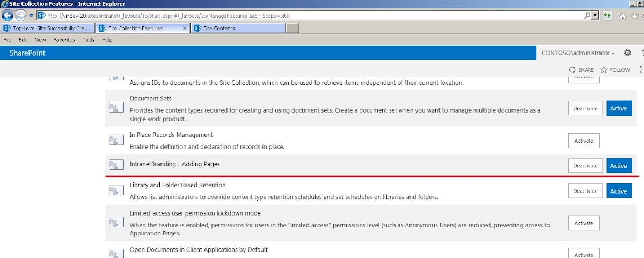
Task: Deactivate the Document Sets feature
Action: coord(585,108)
